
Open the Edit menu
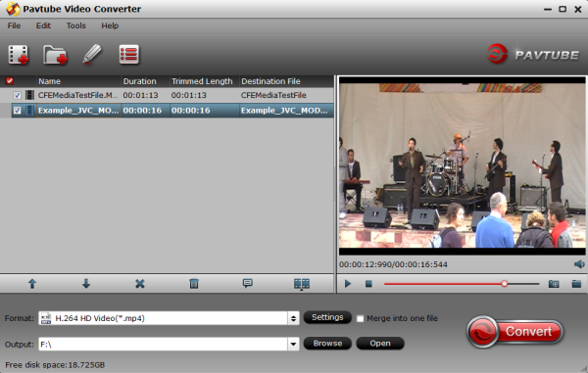click(43, 25)
